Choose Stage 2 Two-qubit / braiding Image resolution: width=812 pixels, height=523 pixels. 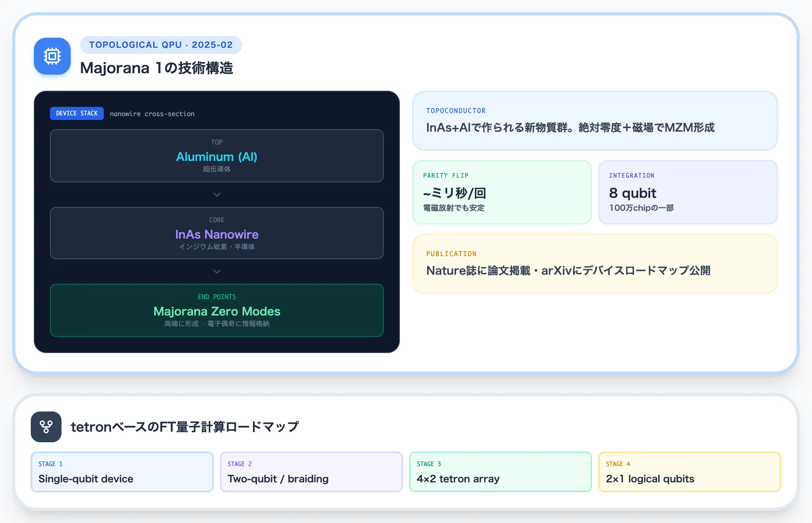click(x=311, y=472)
